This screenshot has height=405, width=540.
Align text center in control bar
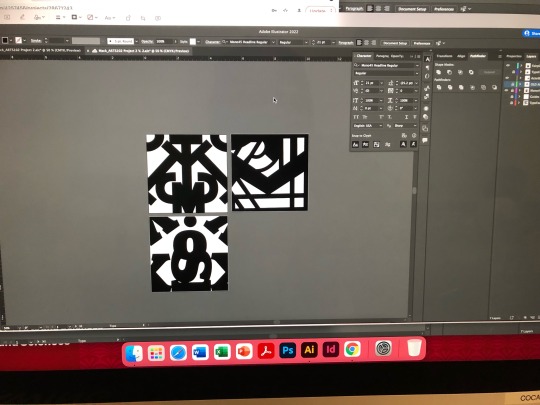[366, 43]
